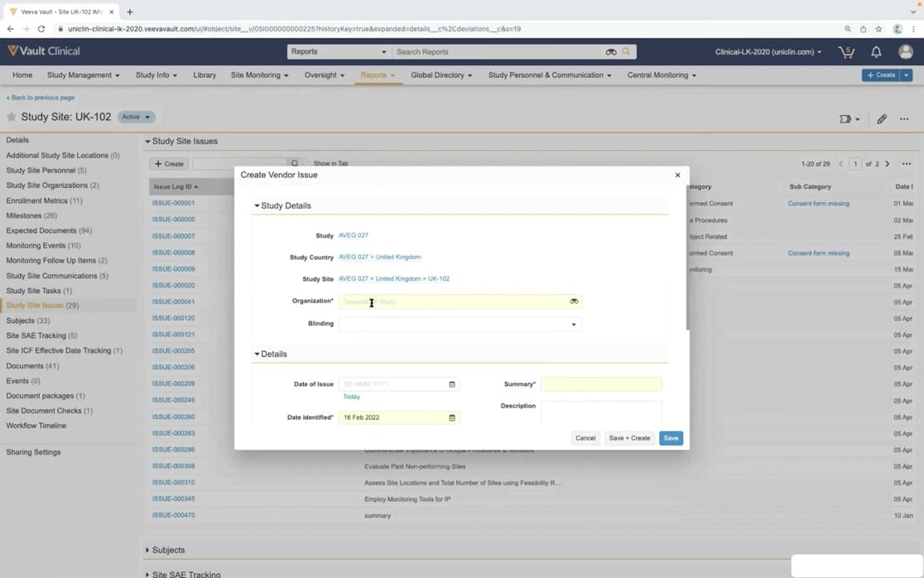Click Back to previous page link
The width and height of the screenshot is (924, 578).
[x=40, y=97]
